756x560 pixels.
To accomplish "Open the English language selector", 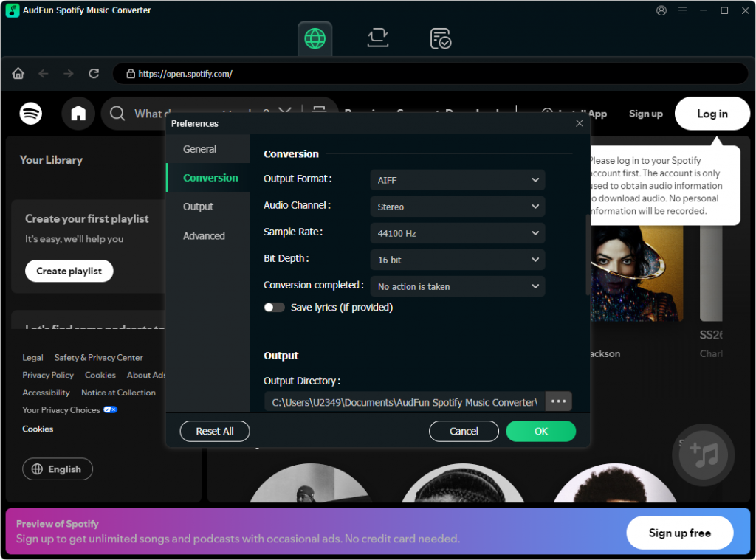I will pyautogui.click(x=58, y=469).
